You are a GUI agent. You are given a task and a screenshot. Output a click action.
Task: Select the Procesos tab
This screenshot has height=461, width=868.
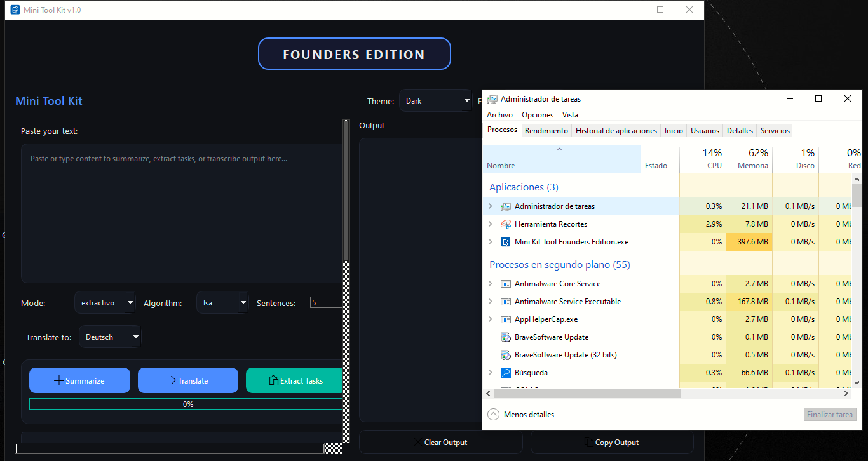[502, 130]
